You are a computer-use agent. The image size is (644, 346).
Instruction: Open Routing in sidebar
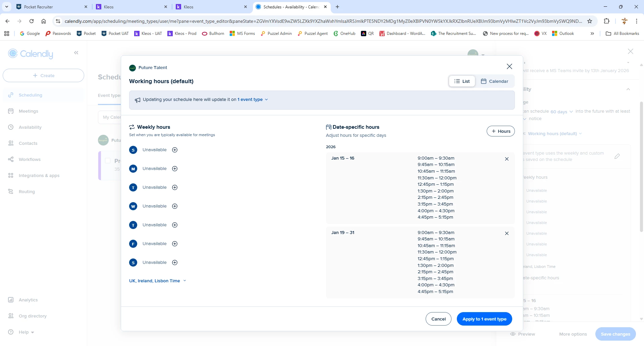pos(44,191)
